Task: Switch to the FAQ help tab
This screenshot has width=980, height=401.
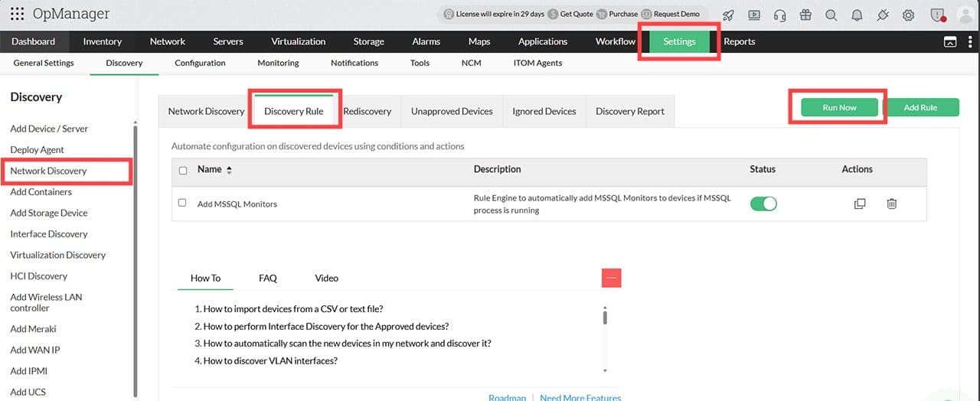Action: (x=268, y=278)
